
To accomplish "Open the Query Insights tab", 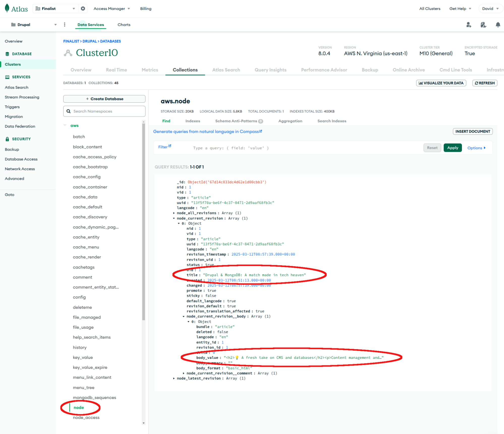I will pyautogui.click(x=270, y=70).
